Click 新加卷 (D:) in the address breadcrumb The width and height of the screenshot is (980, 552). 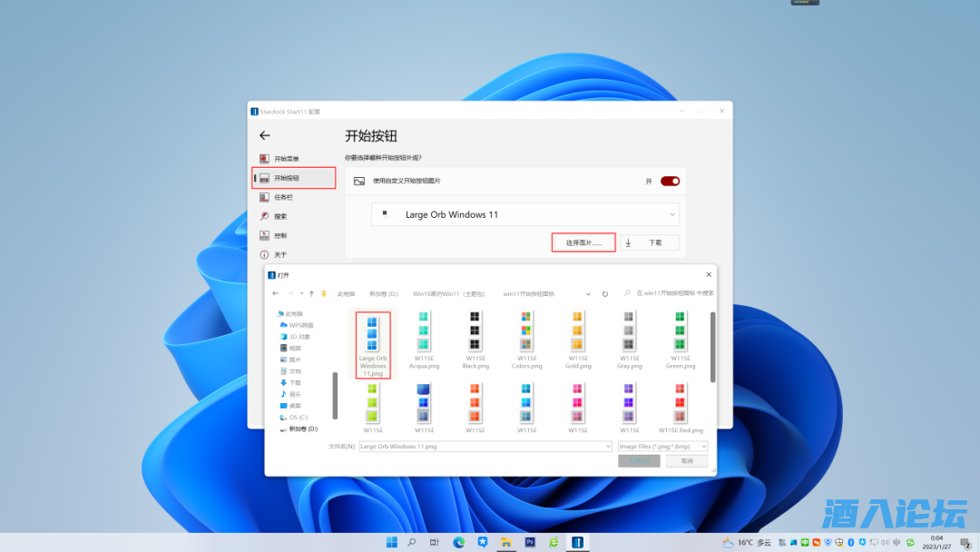[x=383, y=294]
